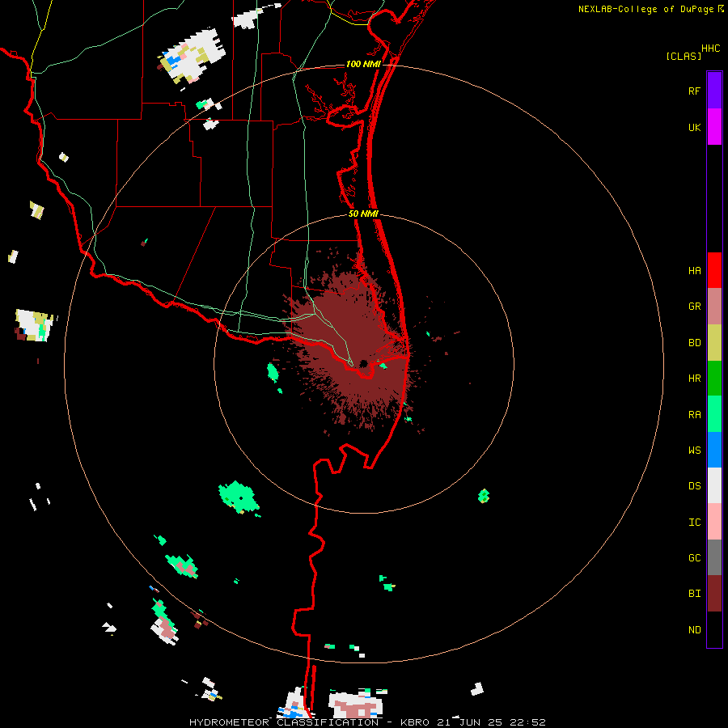This screenshot has width=728, height=728.
Task: Select the GR legend color block
Action: [714, 307]
